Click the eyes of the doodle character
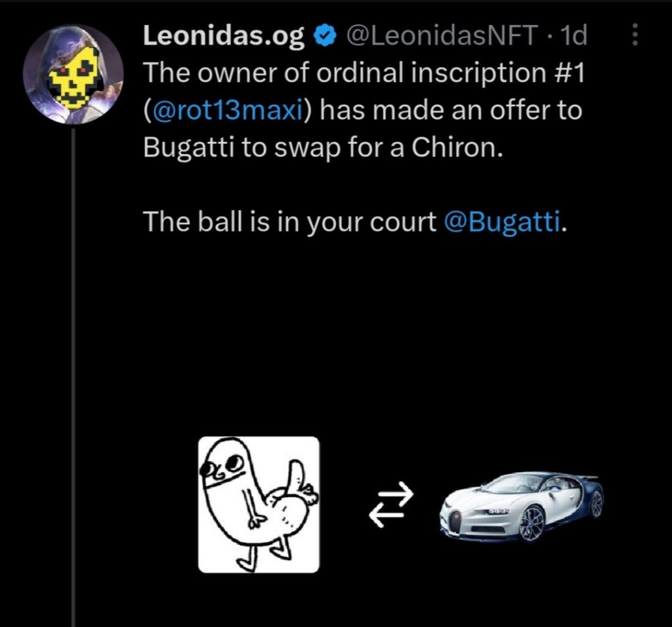The height and width of the screenshot is (627, 672). pyautogui.click(x=221, y=467)
